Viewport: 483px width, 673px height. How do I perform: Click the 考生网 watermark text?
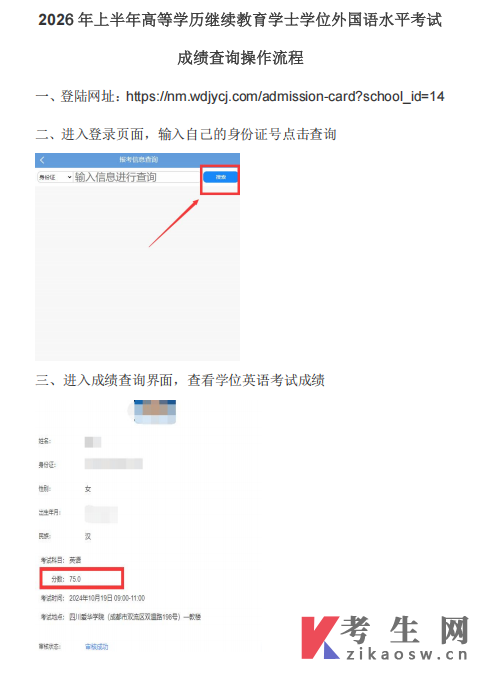(404, 630)
